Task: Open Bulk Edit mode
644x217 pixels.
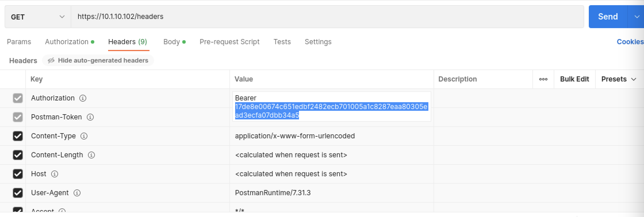Action: pyautogui.click(x=574, y=79)
